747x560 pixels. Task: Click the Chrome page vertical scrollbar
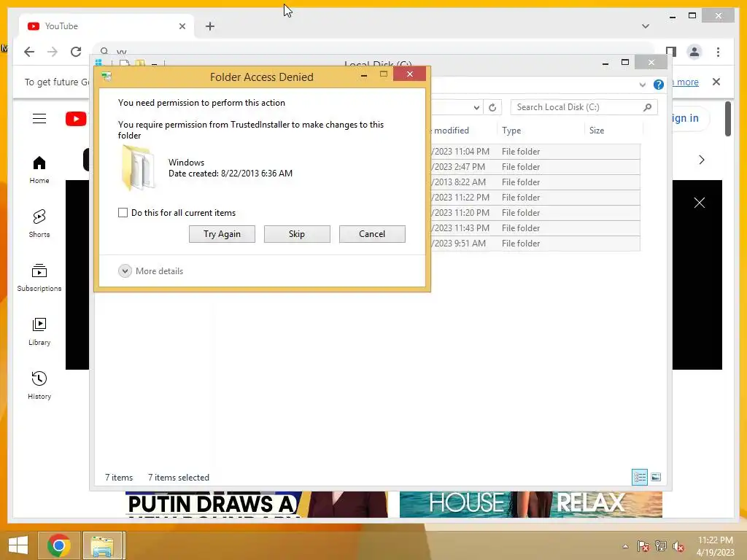(x=728, y=119)
